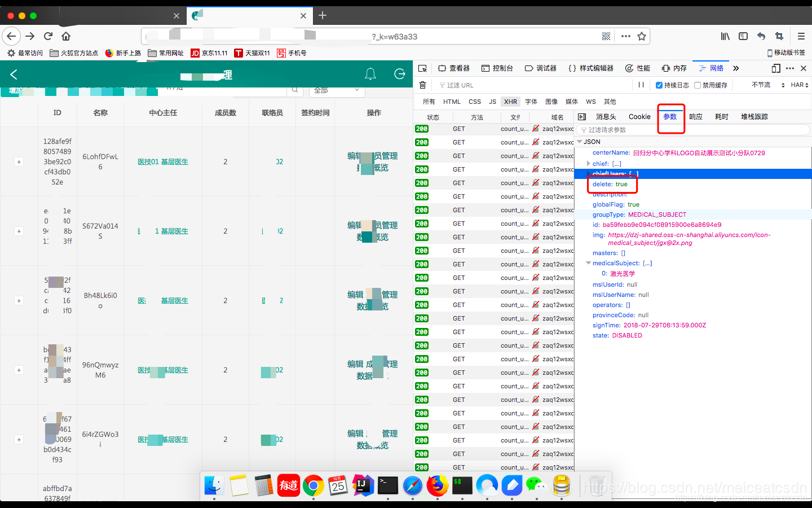Expand the row starting with 128afe9f
Image resolution: width=812 pixels, height=508 pixels.
click(19, 162)
